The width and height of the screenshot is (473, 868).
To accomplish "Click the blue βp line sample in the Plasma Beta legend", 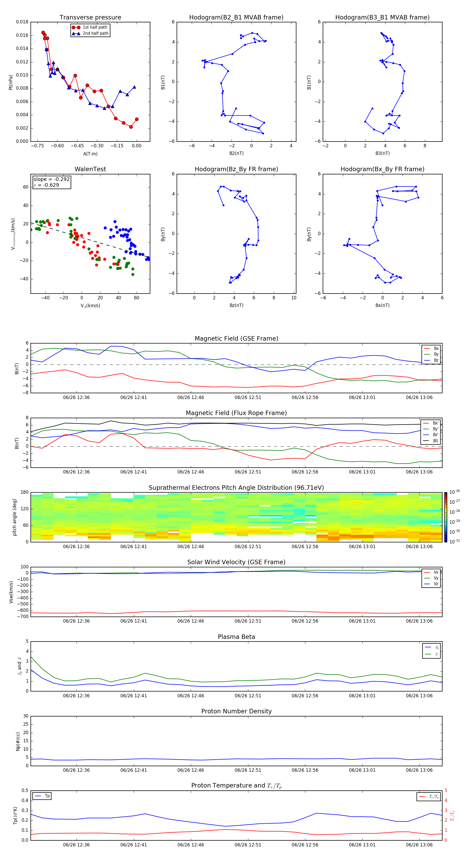I will pos(428,647).
